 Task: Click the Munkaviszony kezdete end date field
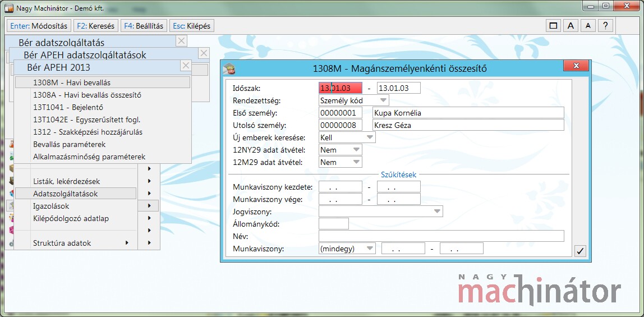point(399,187)
